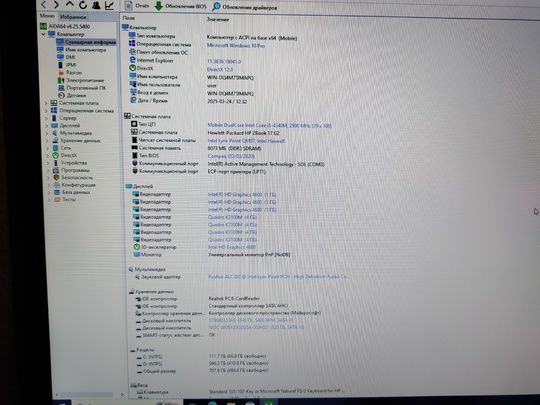Expand the DirectX tree node
The height and width of the screenshot is (405, 540).
coord(48,156)
